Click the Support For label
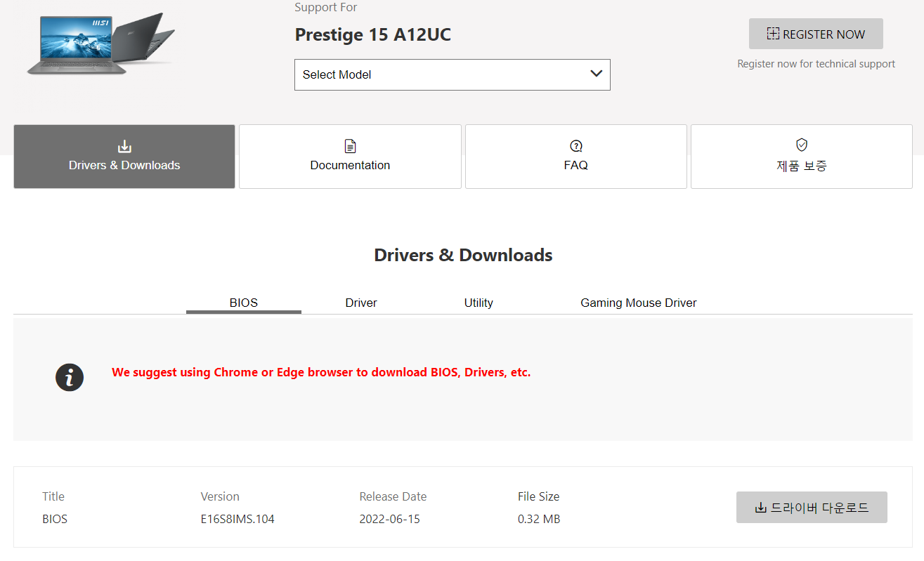Viewport: 924px width, 561px height. pyautogui.click(x=326, y=7)
